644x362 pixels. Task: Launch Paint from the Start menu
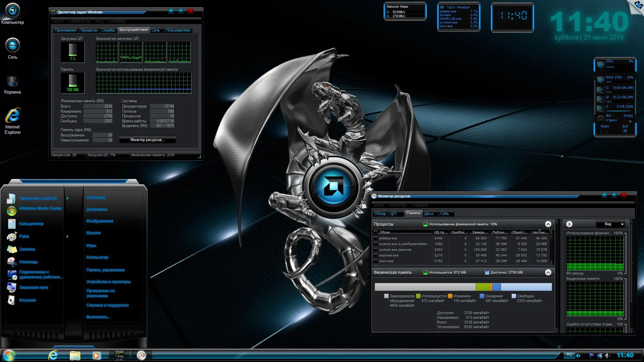pos(24,237)
